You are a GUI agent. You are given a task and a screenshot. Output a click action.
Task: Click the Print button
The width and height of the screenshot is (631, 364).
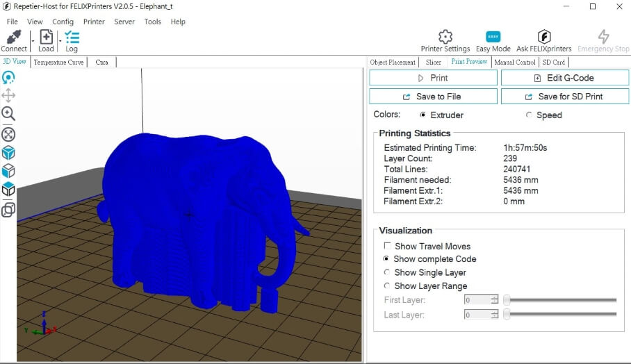[433, 78]
